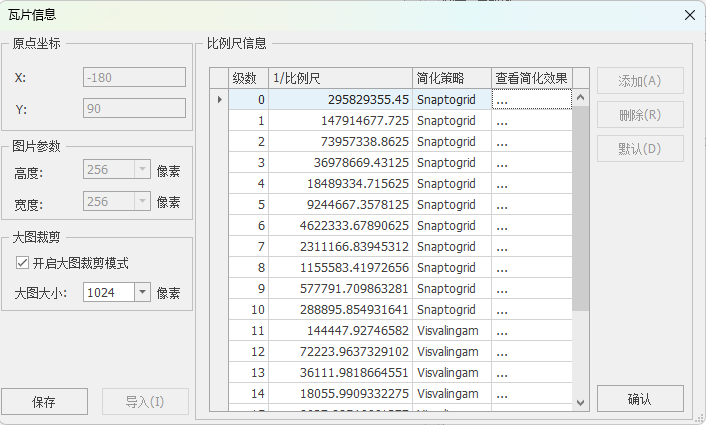Click the 保存 button
The image size is (706, 425).
44,402
